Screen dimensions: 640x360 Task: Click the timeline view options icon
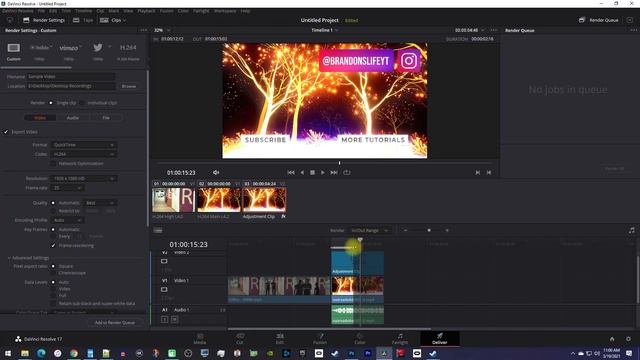(158, 231)
